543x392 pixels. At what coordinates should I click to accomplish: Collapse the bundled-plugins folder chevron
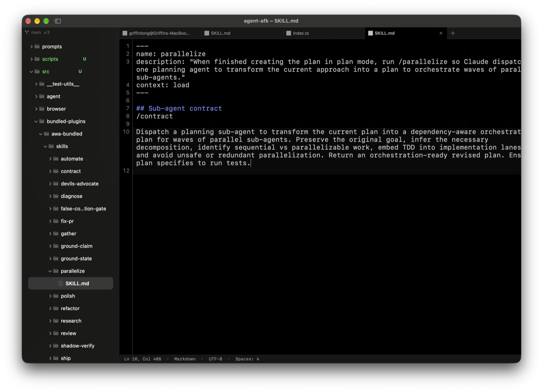click(x=36, y=121)
